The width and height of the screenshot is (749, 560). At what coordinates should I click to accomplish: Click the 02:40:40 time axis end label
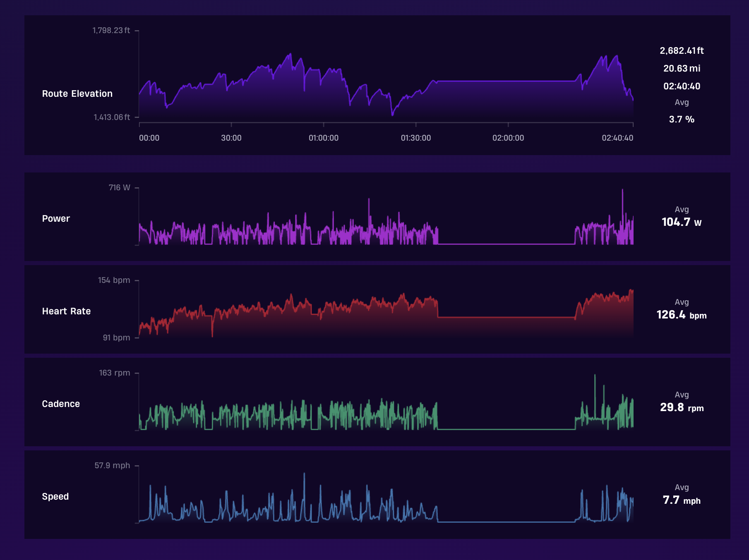(x=617, y=138)
